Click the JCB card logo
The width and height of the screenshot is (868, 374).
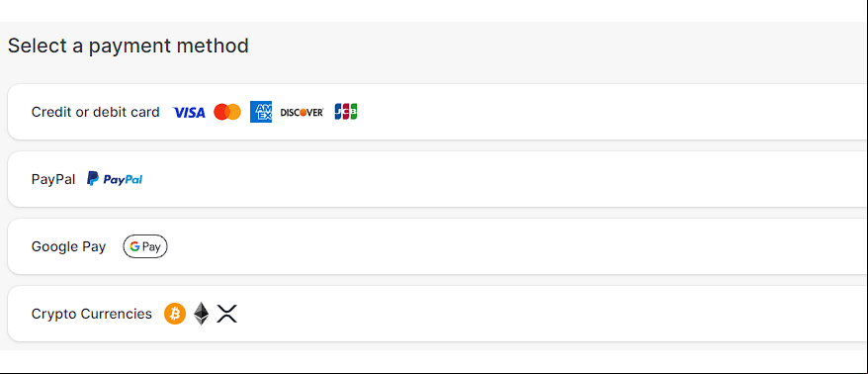click(x=346, y=112)
